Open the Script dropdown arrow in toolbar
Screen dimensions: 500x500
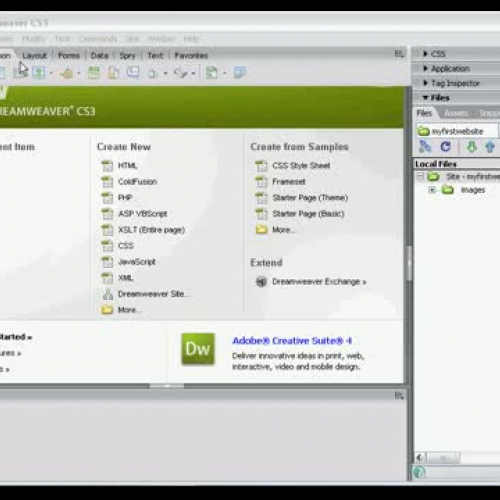[x=193, y=73]
